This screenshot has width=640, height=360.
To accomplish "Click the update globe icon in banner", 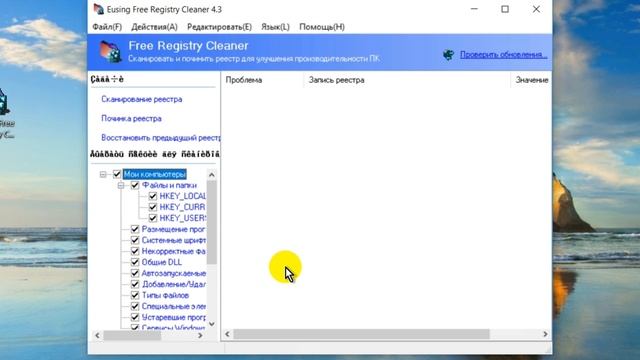I will point(449,55).
